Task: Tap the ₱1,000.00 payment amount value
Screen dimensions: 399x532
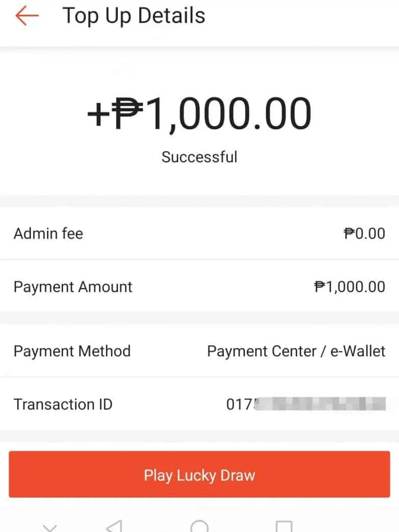Action: point(350,287)
